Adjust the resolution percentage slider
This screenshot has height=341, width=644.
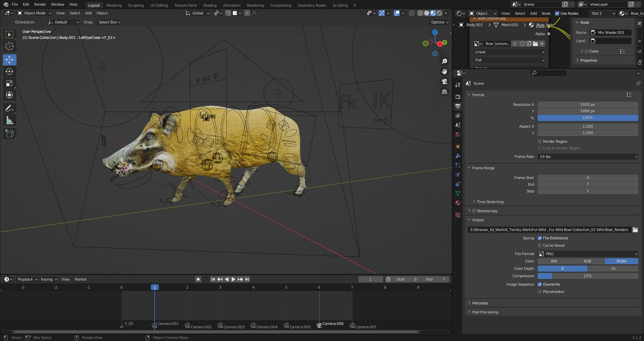[588, 118]
